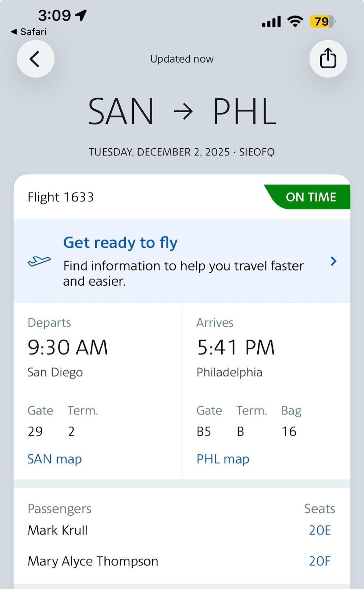This screenshot has height=589, width=364.
Task: Tap the airplane icon in banner
Action: tap(39, 261)
